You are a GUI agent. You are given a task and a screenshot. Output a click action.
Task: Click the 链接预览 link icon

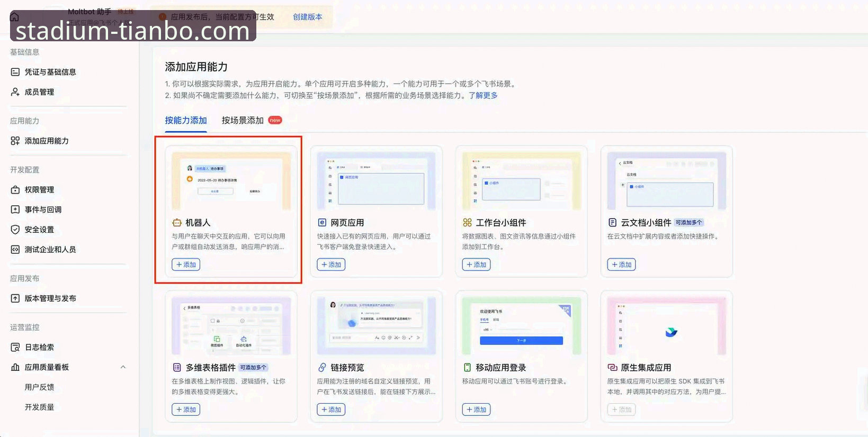[322, 368]
